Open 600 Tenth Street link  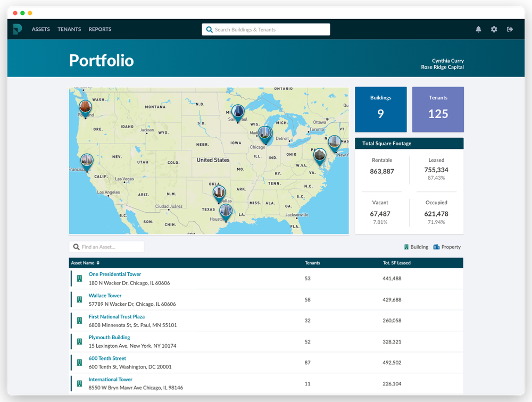click(x=107, y=358)
